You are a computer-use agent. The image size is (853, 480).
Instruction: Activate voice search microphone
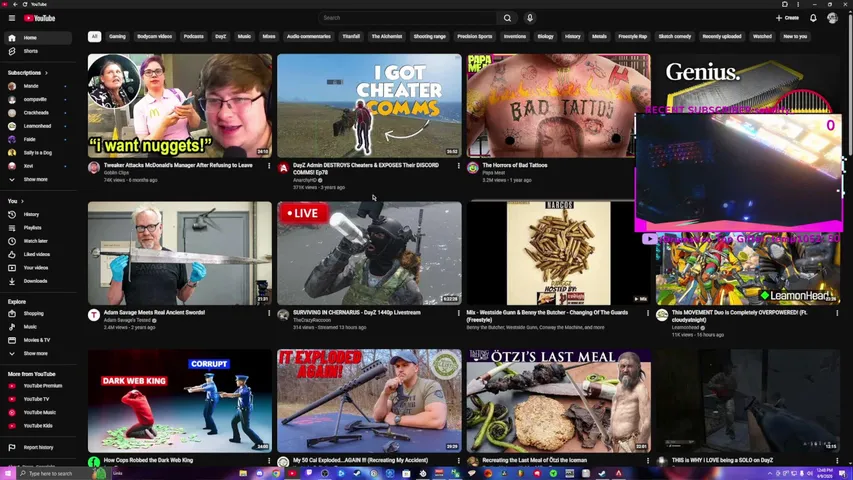tap(530, 18)
